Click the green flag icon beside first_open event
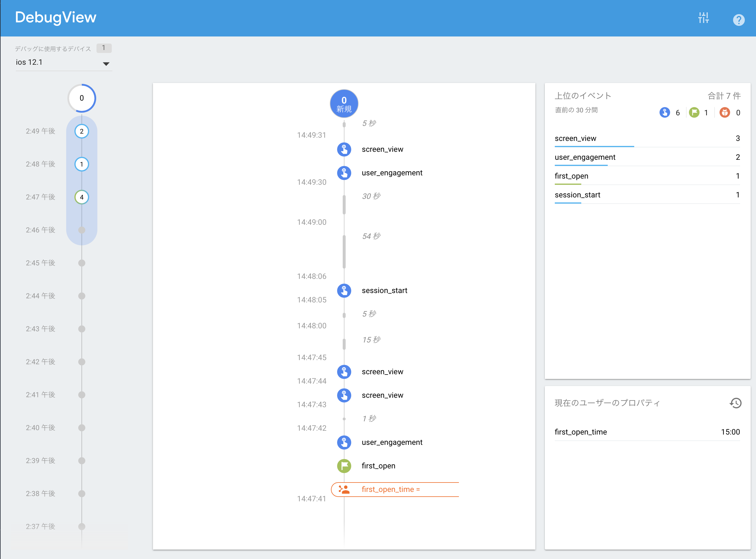Screen dimensions: 756x559 [x=344, y=466]
